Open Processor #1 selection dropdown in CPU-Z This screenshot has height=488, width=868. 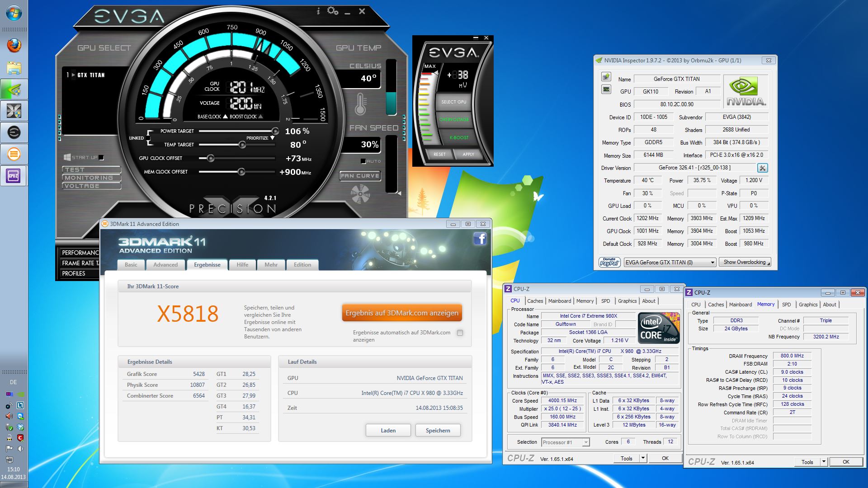pos(566,442)
